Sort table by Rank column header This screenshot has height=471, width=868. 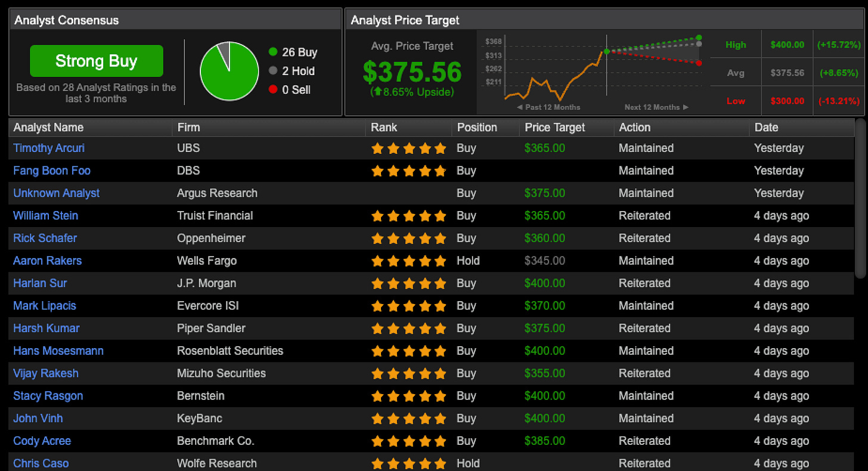click(384, 127)
